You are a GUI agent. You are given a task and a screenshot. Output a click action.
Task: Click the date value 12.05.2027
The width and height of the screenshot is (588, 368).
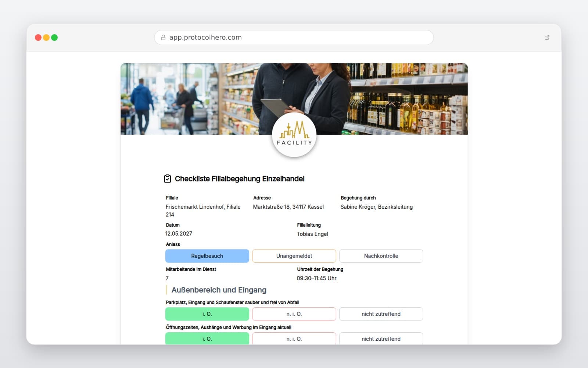[x=179, y=234]
